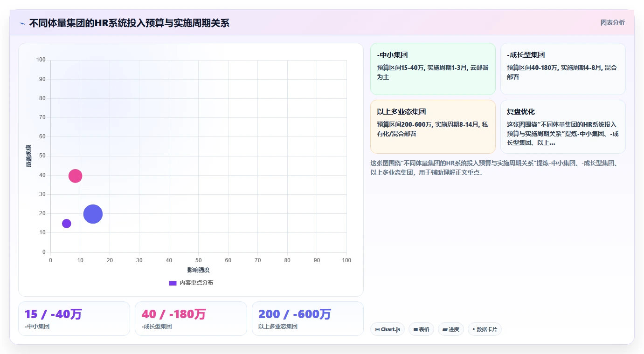Select the large blue bubble in chart
The width and height of the screenshot is (644, 354).
93,214
